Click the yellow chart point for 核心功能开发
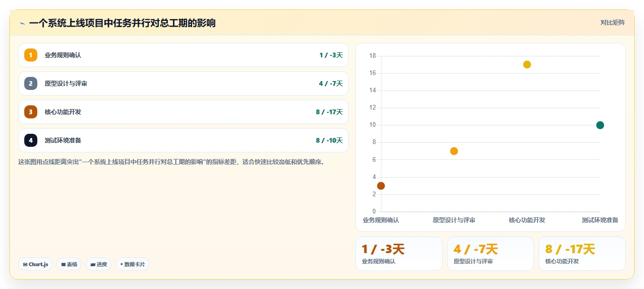This screenshot has height=289, width=644. 527,64
